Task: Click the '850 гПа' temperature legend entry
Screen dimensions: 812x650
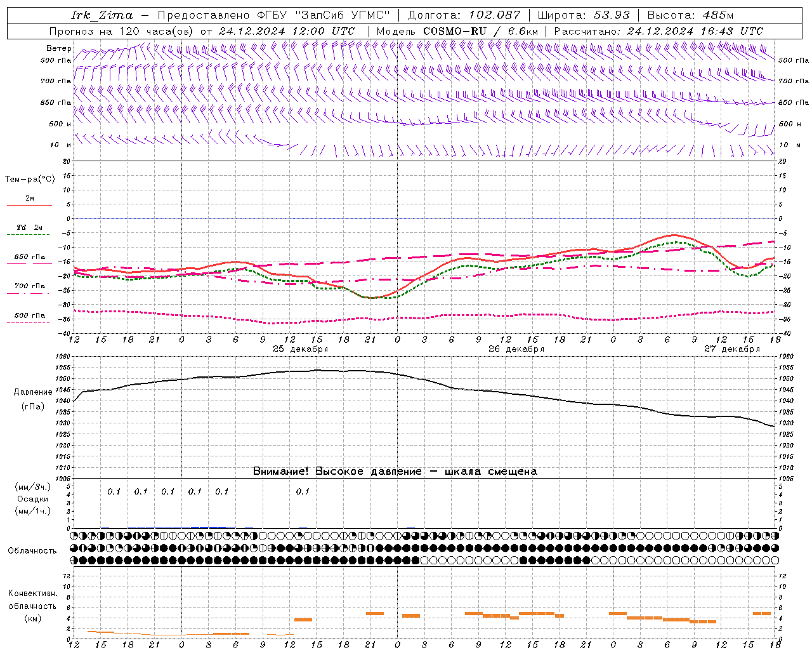Action: pyautogui.click(x=29, y=257)
